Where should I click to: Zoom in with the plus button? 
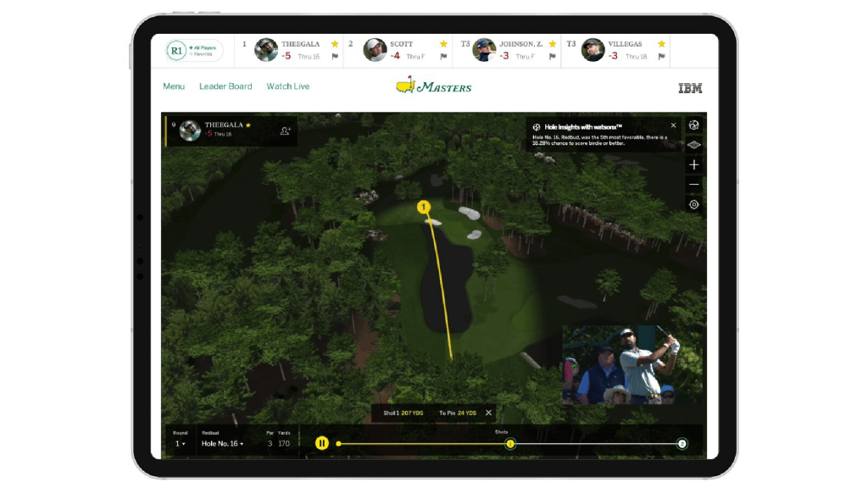pyautogui.click(x=693, y=165)
